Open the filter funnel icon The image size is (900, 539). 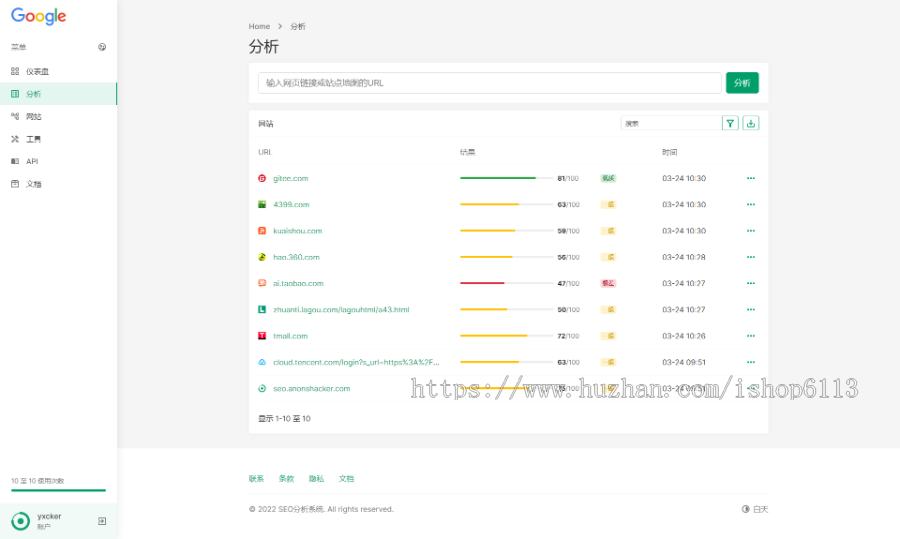coord(730,123)
